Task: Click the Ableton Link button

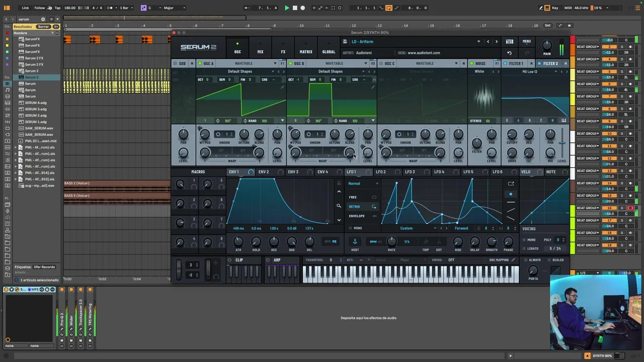Action: 25,8
